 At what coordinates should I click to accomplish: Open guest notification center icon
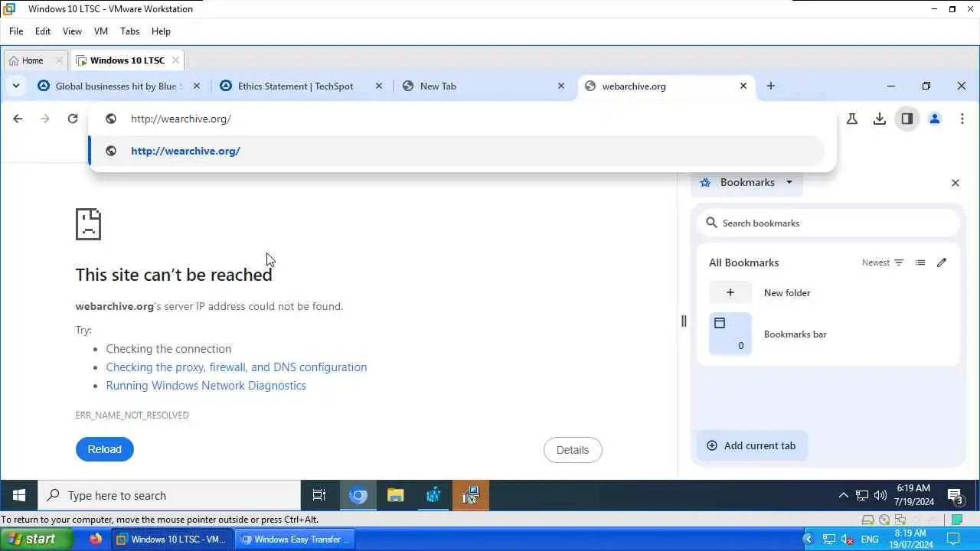(x=955, y=496)
